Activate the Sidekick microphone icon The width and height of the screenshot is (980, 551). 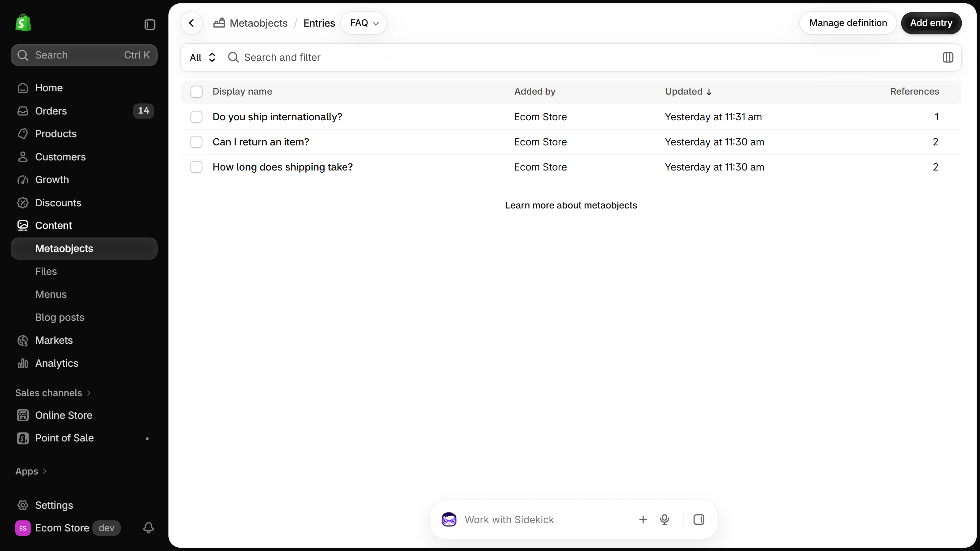(664, 519)
